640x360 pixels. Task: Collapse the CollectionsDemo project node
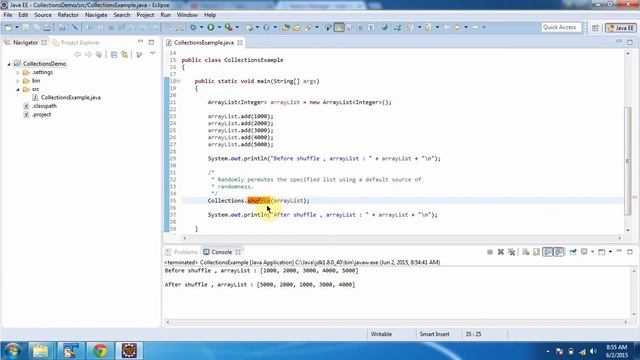9,64
